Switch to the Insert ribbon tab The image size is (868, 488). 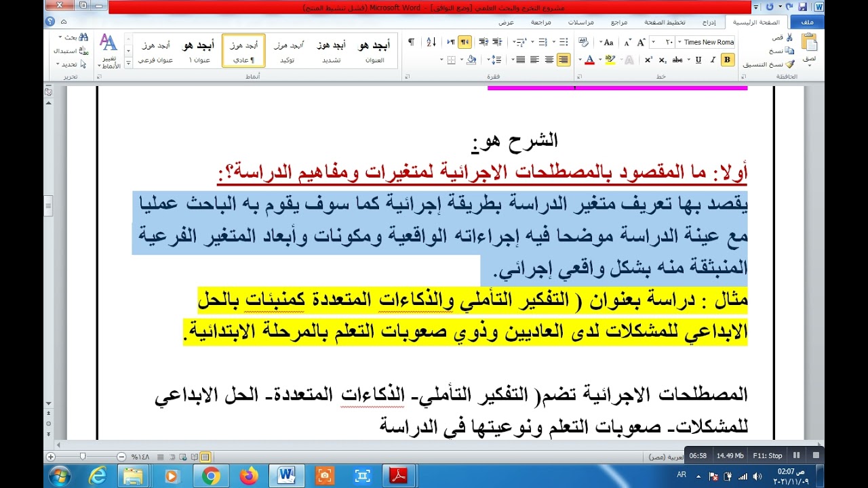pyautogui.click(x=709, y=22)
